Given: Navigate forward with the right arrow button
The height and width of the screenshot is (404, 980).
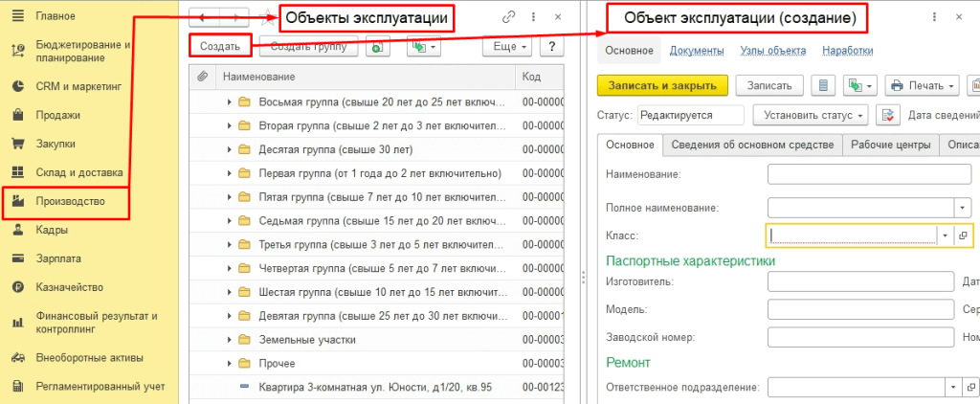Looking at the screenshot, I should tap(235, 17).
